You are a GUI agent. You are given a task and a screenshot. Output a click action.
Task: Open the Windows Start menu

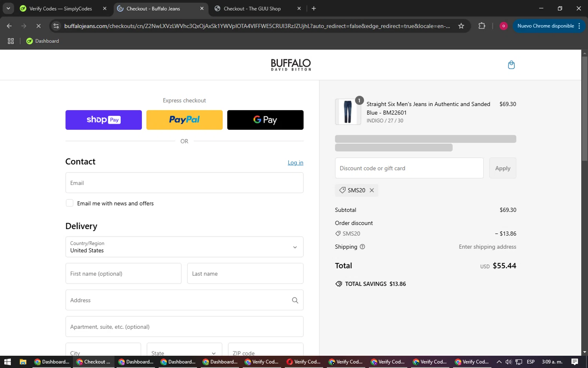pyautogui.click(x=7, y=362)
